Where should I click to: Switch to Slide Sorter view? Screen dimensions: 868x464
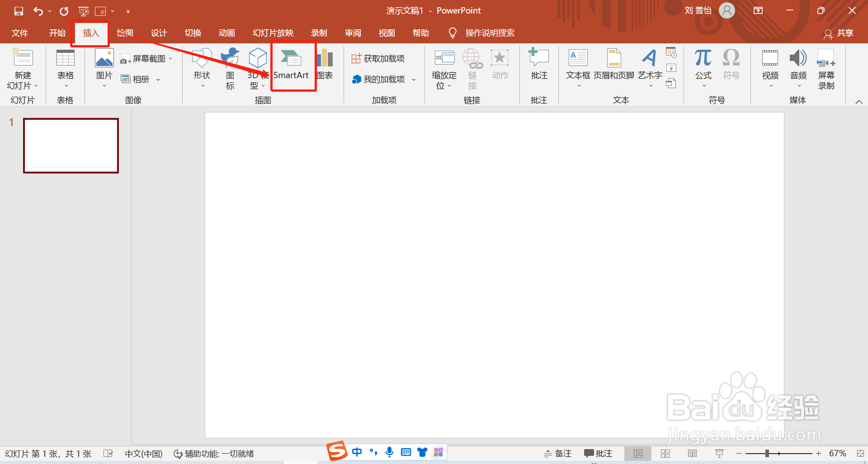pos(665,454)
